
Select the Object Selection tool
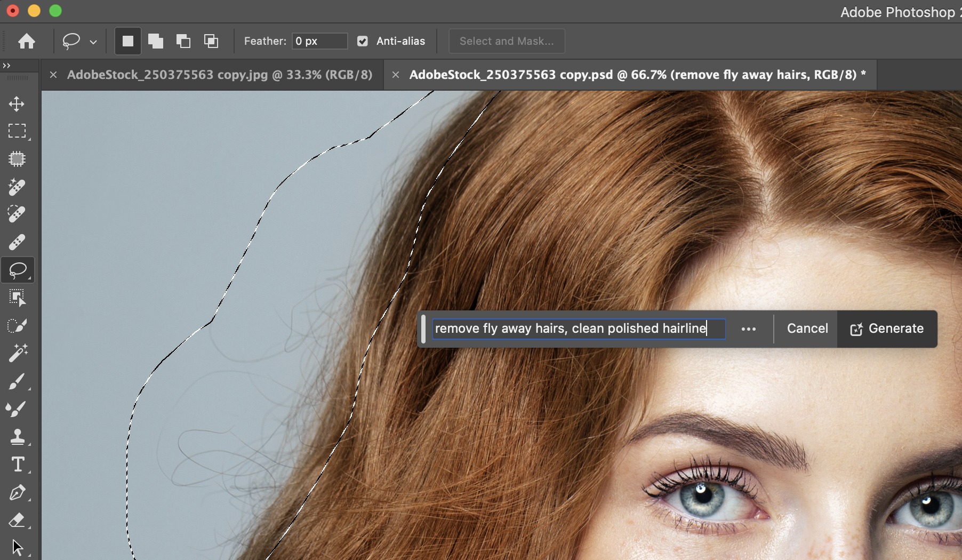(17, 298)
